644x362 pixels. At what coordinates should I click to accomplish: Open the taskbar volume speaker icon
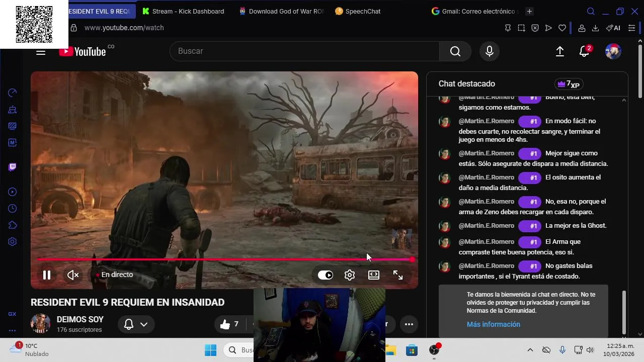pyautogui.click(x=590, y=350)
